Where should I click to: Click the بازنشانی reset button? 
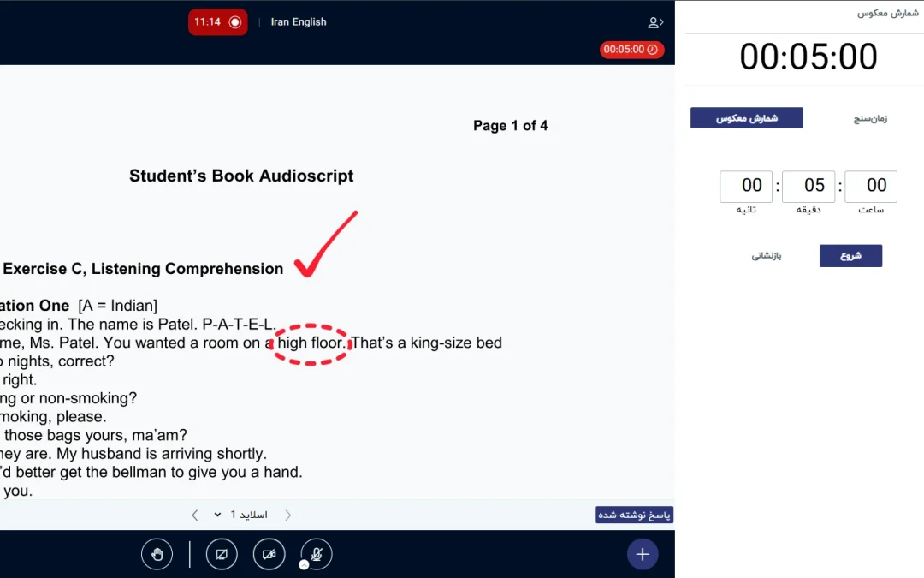[766, 256]
